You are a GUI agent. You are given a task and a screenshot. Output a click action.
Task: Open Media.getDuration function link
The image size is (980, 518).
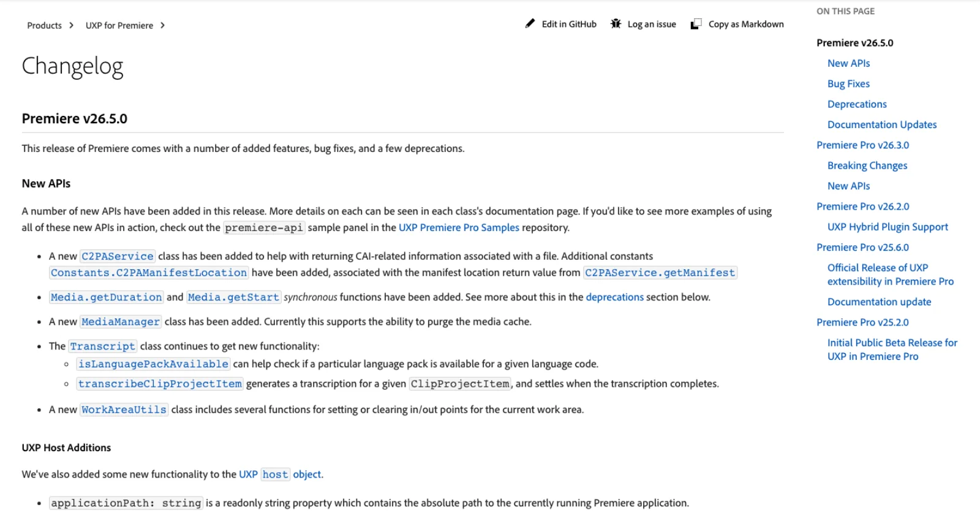(x=107, y=297)
